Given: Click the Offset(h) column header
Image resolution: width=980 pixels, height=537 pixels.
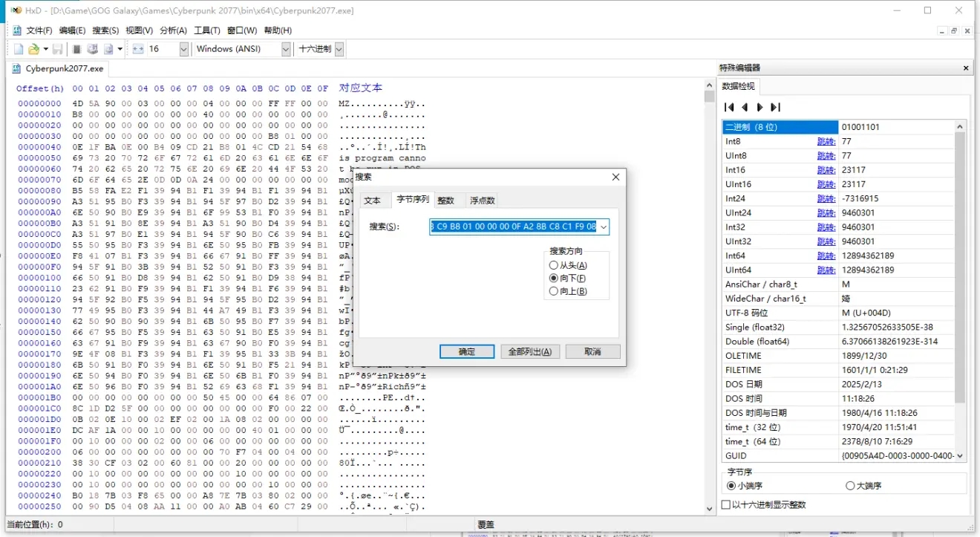Looking at the screenshot, I should click(x=40, y=88).
